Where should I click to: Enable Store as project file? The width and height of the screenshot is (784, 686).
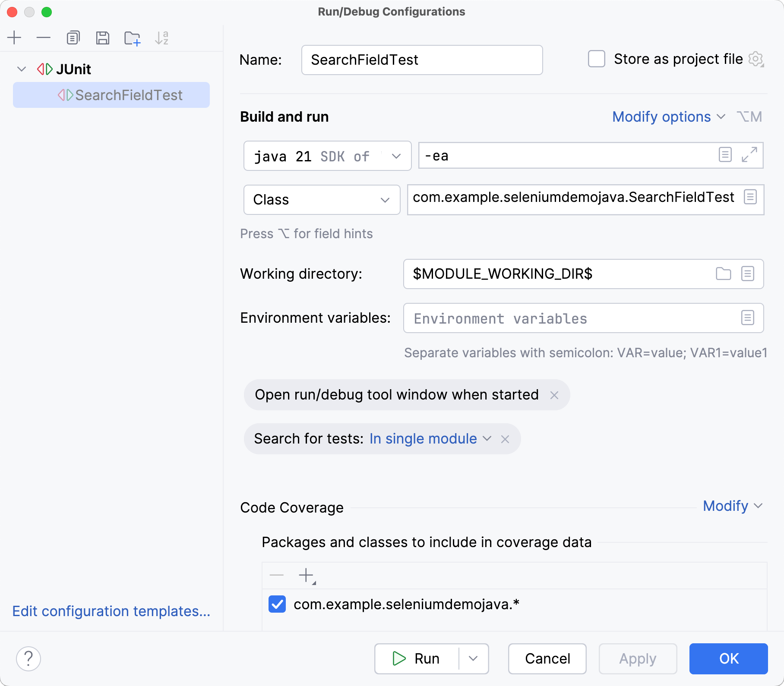[596, 59]
